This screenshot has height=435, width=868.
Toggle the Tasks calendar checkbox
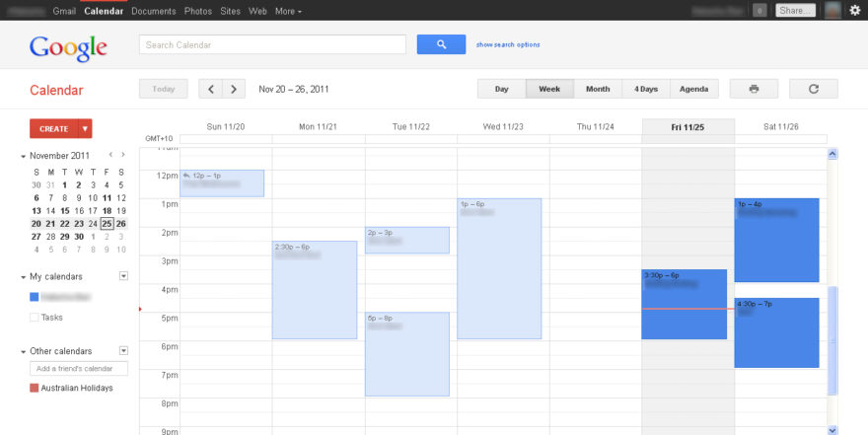(35, 317)
